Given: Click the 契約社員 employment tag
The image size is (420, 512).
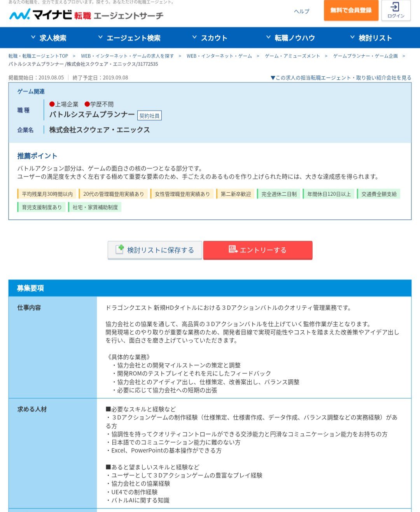Looking at the screenshot, I should (149, 116).
